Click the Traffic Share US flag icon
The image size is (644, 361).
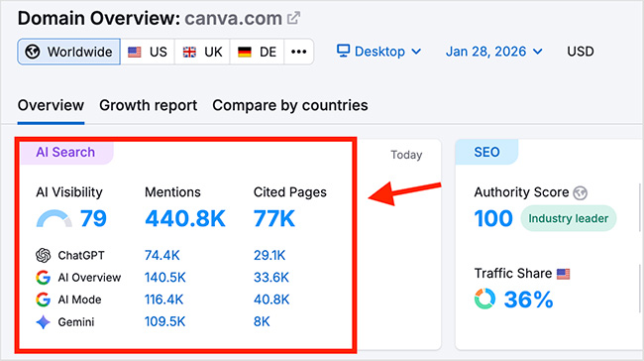[563, 274]
